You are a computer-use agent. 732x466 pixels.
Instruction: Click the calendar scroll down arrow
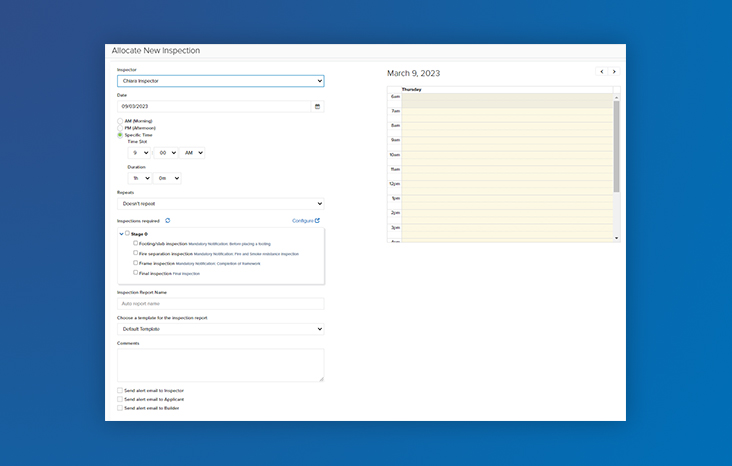coord(616,238)
